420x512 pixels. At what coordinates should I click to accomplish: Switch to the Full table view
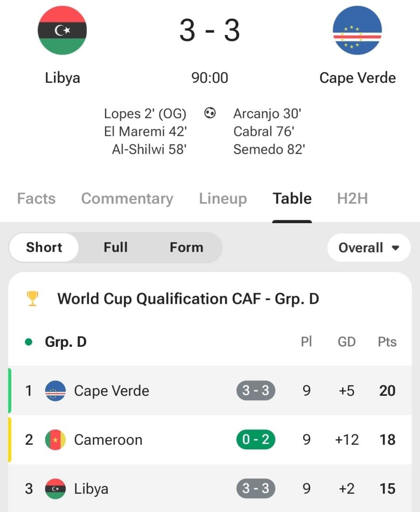coord(115,247)
